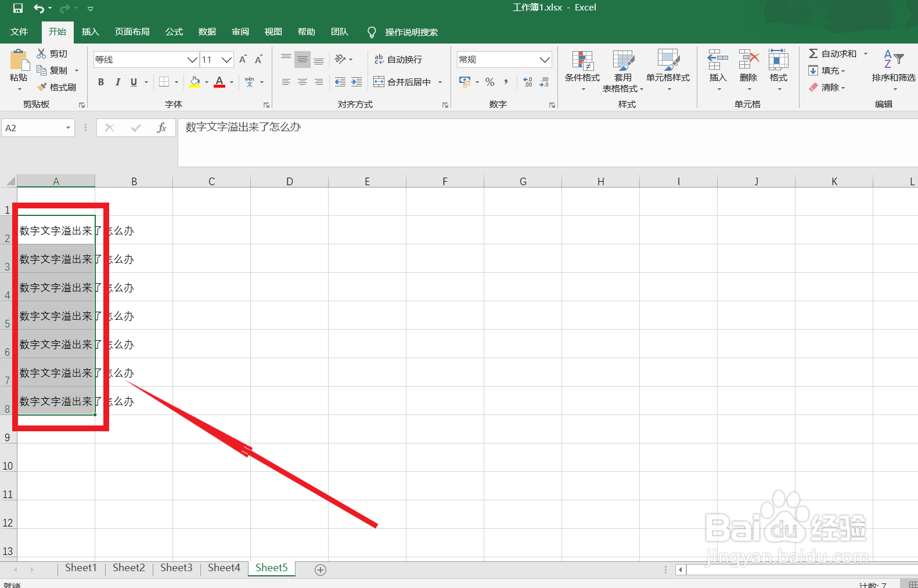This screenshot has width=918, height=588.
Task: Open the font size dropdown
Action: (x=226, y=59)
